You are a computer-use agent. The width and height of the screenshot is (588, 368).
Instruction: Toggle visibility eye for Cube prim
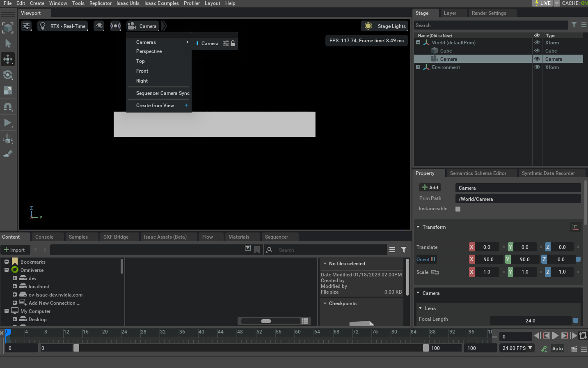537,51
